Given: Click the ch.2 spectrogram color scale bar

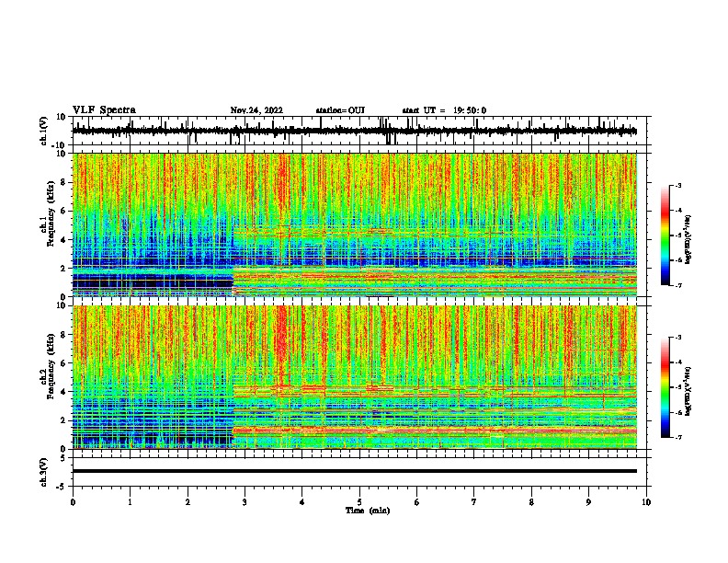Looking at the screenshot, I should tap(665, 387).
